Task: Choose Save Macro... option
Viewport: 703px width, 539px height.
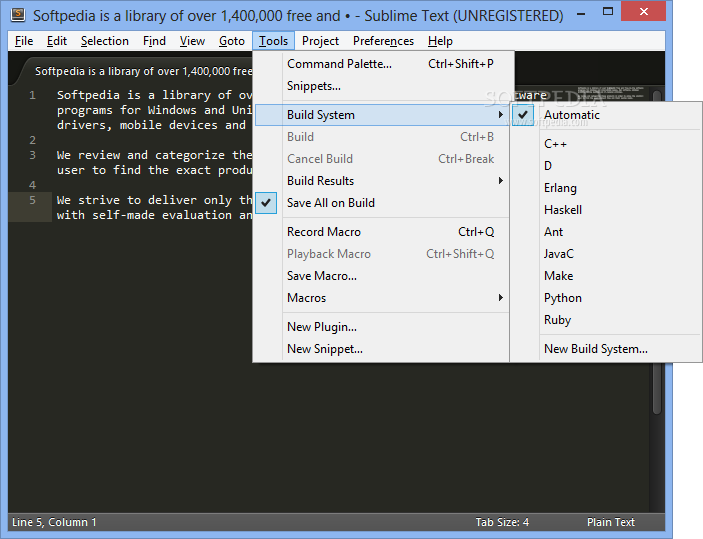Action: coord(382,276)
